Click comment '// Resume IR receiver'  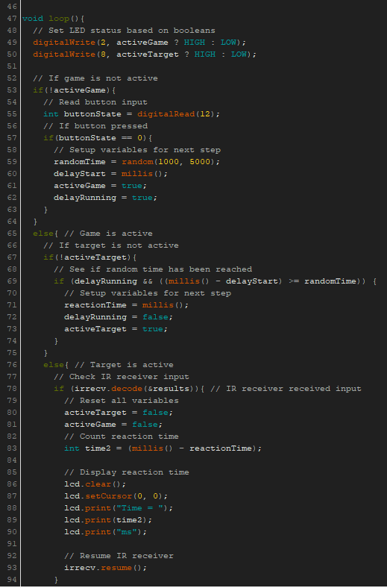pyautogui.click(x=119, y=556)
